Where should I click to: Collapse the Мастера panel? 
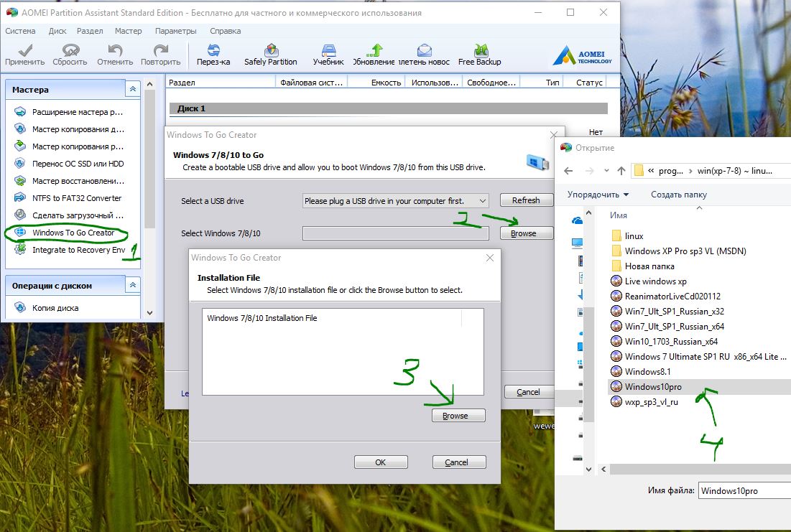(133, 89)
